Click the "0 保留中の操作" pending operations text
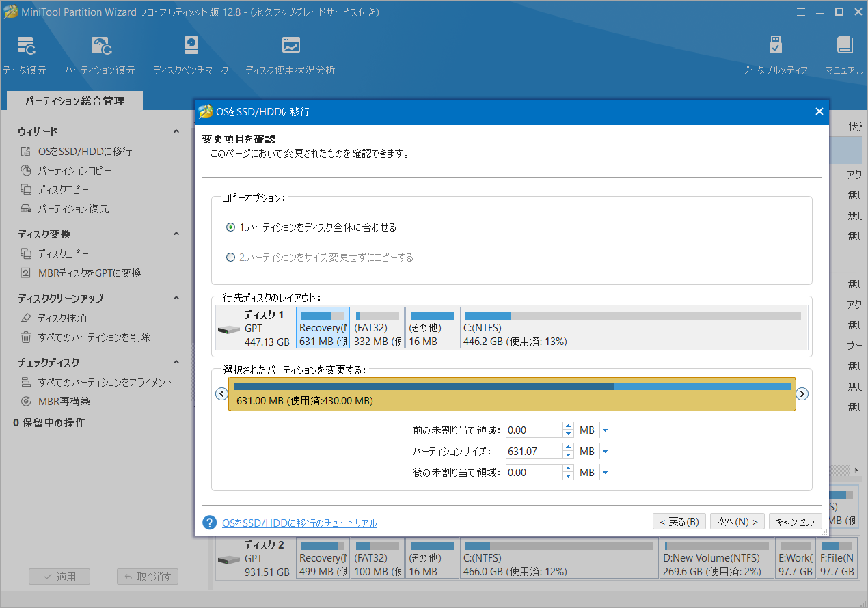The height and width of the screenshot is (608, 868). (49, 423)
